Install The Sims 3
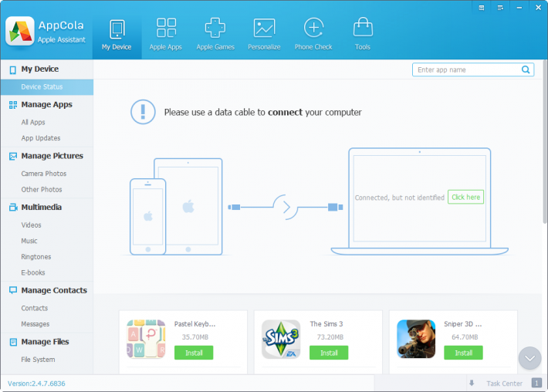 329,353
